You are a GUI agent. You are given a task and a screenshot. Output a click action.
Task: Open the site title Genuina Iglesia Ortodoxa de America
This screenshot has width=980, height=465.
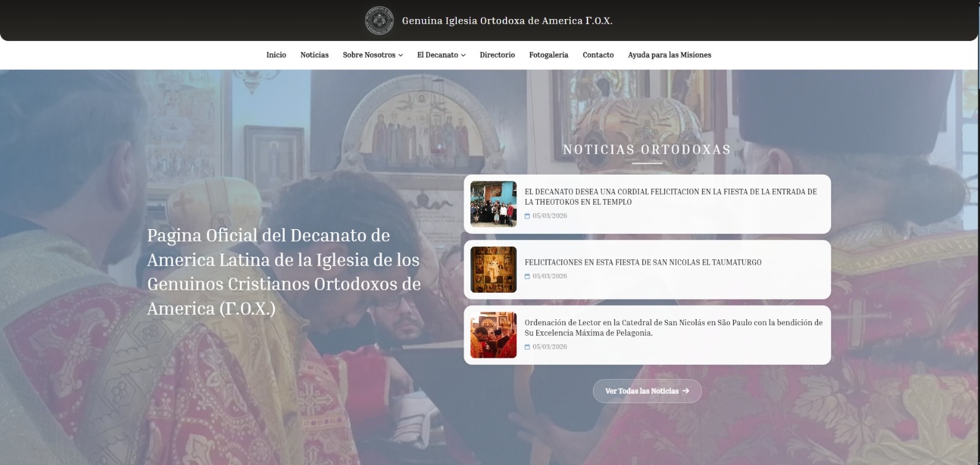(x=507, y=21)
